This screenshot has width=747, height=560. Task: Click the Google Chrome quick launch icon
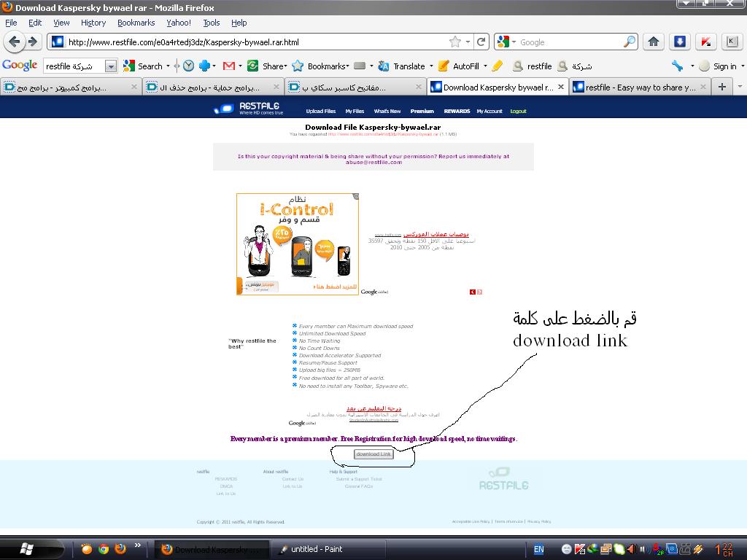(x=104, y=548)
